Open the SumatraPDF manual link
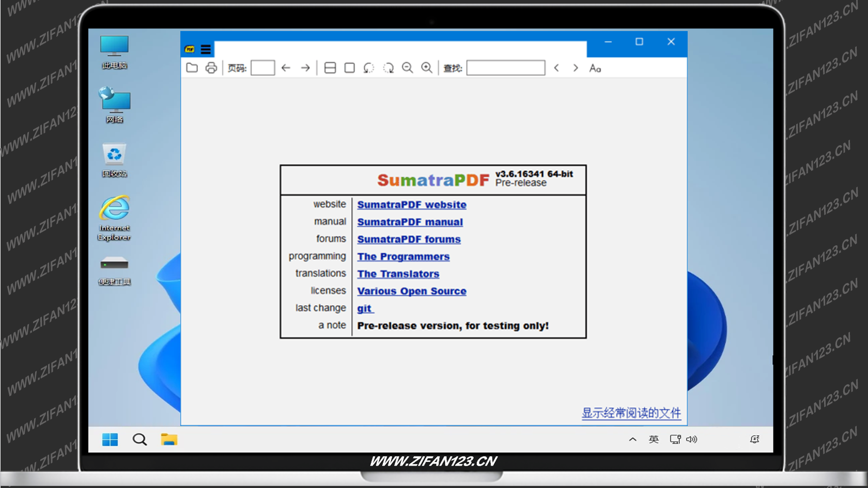This screenshot has height=488, width=868. 410,222
